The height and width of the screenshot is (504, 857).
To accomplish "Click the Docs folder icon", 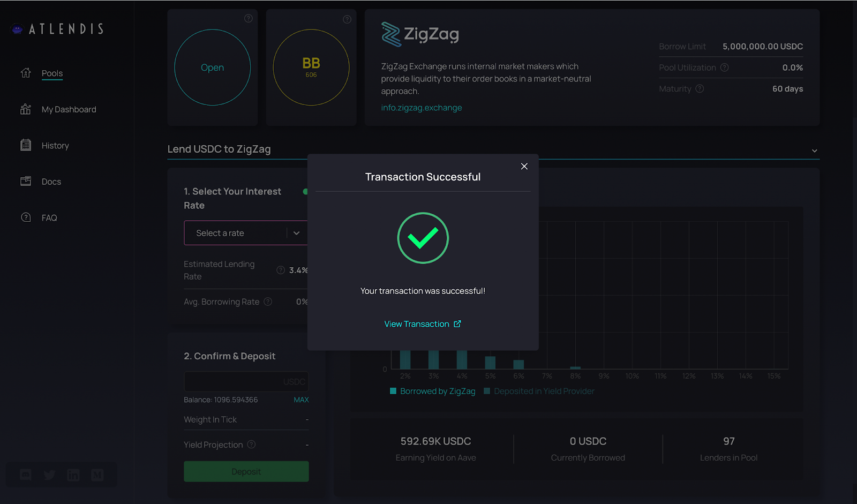I will pos(26,181).
